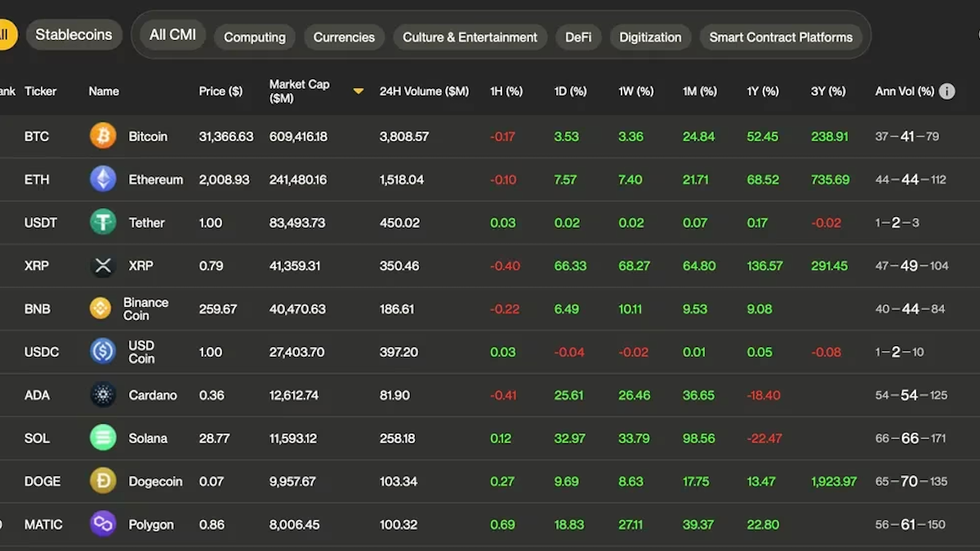Open the Solana name link
Viewport: 980px width, 551px height.
[x=148, y=438]
